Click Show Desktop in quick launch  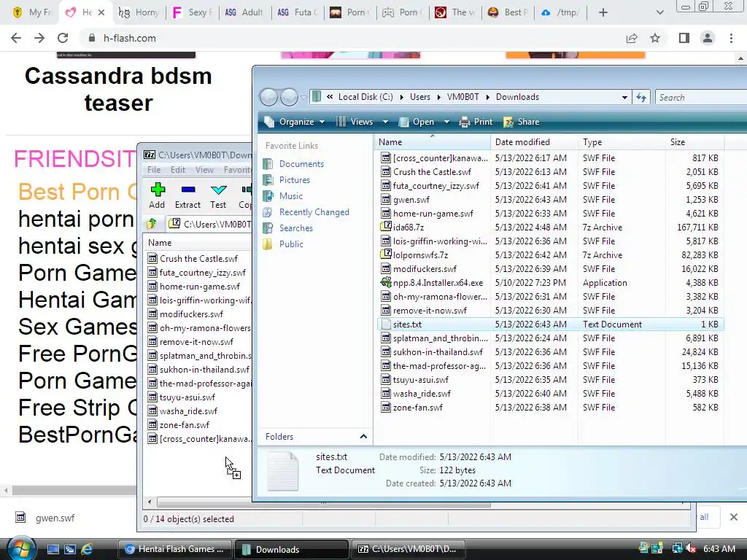coord(53,549)
